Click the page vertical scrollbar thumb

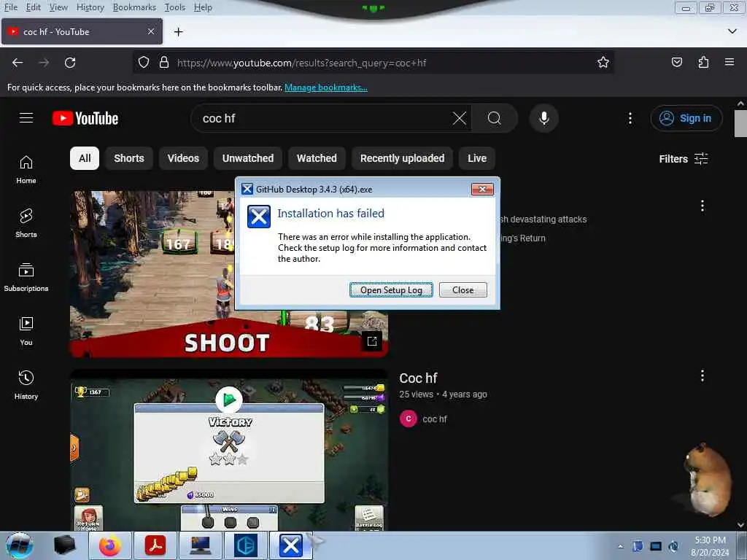(740, 123)
